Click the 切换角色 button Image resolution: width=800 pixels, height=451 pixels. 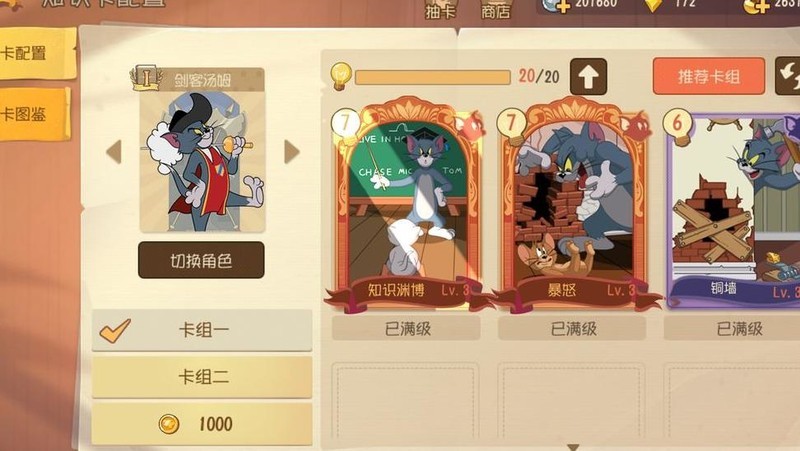click(x=201, y=260)
